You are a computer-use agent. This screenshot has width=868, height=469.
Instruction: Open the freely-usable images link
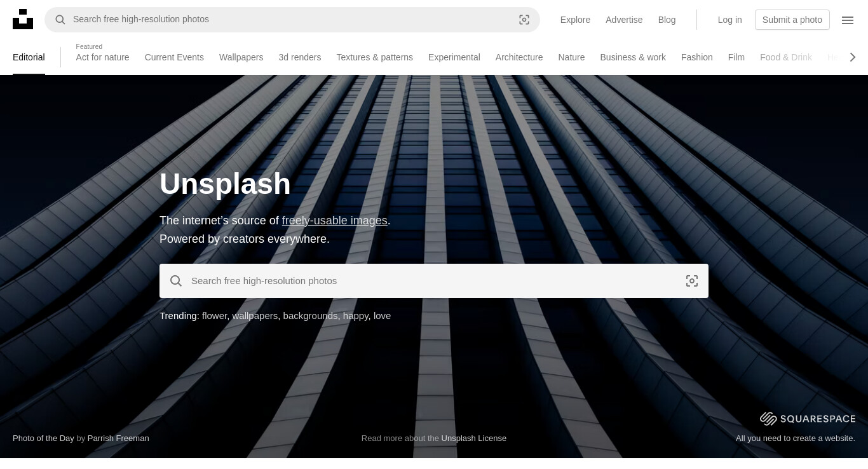pyautogui.click(x=334, y=221)
